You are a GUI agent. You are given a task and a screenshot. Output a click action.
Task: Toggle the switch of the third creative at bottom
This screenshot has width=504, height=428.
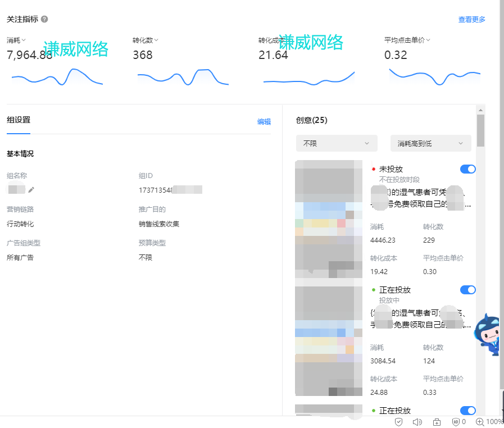point(467,411)
